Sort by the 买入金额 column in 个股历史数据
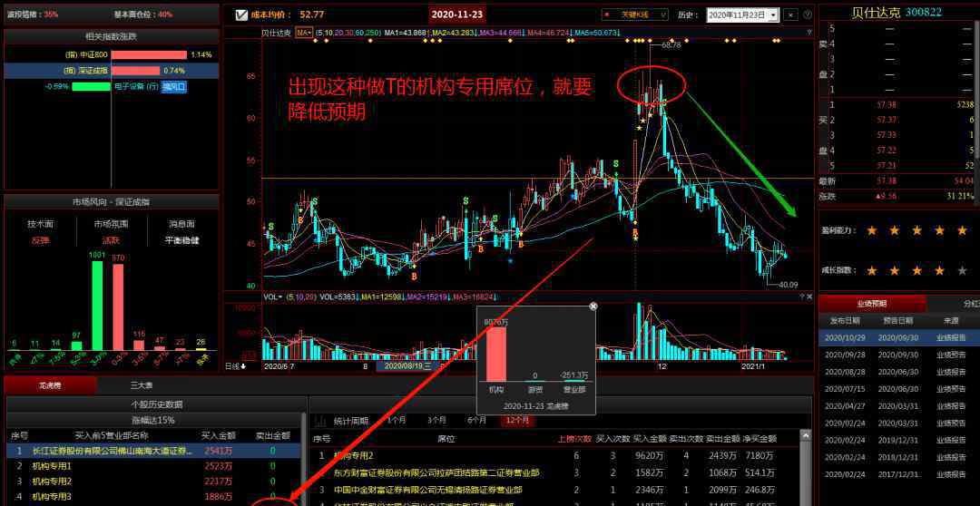Image resolution: width=980 pixels, height=506 pixels. 218,435
